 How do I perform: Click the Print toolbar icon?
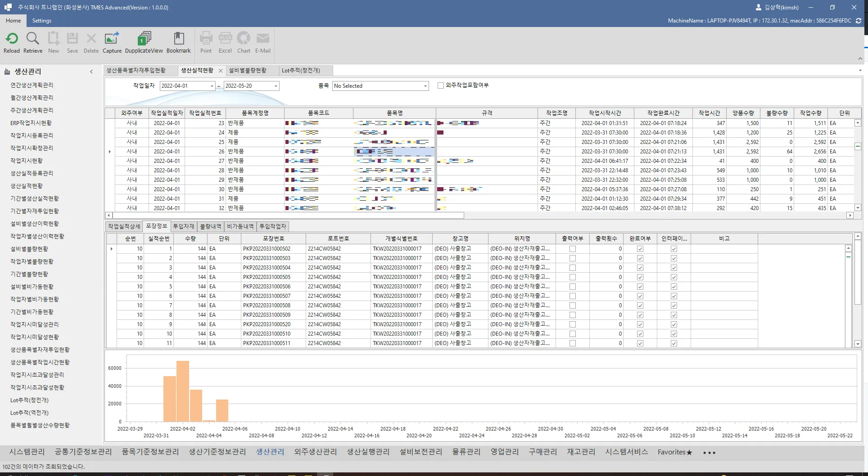(x=206, y=39)
